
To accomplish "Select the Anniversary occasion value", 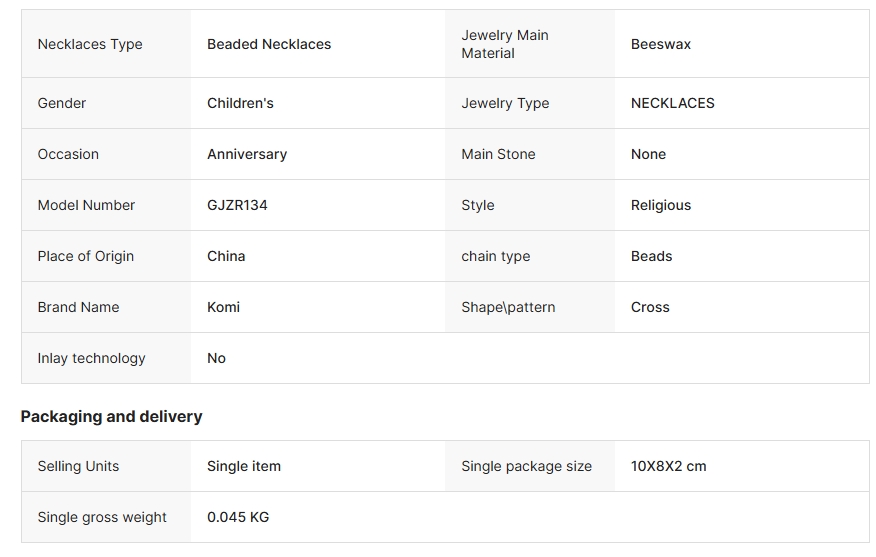I will click(x=247, y=154).
